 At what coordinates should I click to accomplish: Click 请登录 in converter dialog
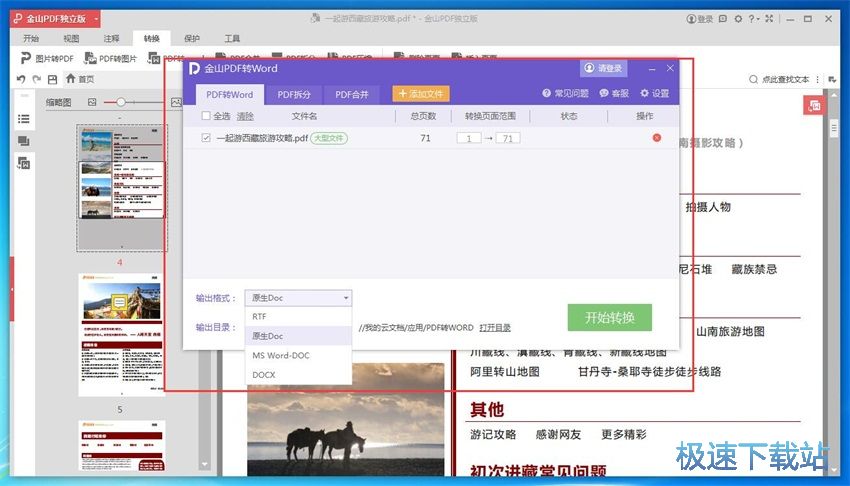tap(603, 68)
